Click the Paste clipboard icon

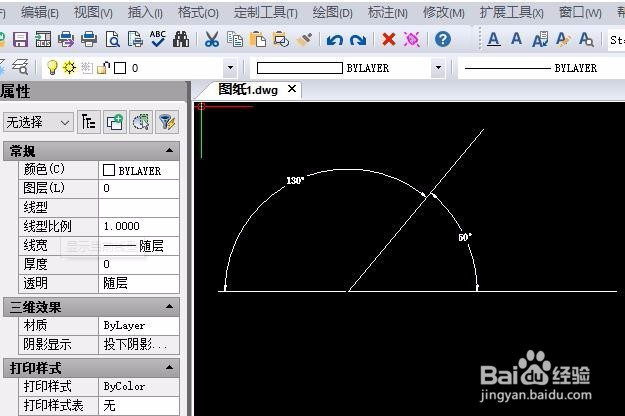258,39
